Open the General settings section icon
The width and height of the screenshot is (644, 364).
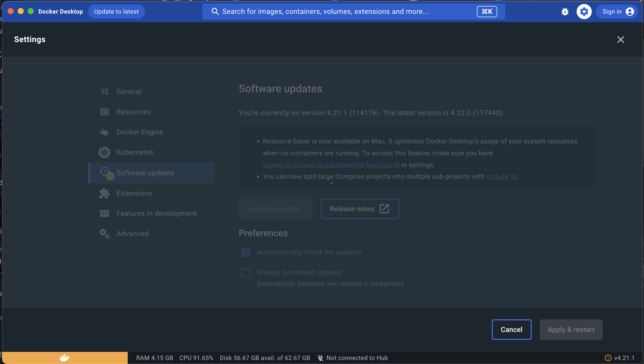click(x=104, y=91)
